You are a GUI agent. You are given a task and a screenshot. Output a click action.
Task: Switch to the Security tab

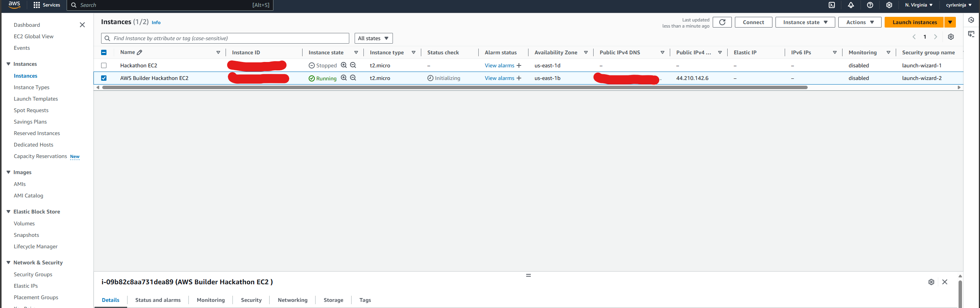[x=251, y=300]
